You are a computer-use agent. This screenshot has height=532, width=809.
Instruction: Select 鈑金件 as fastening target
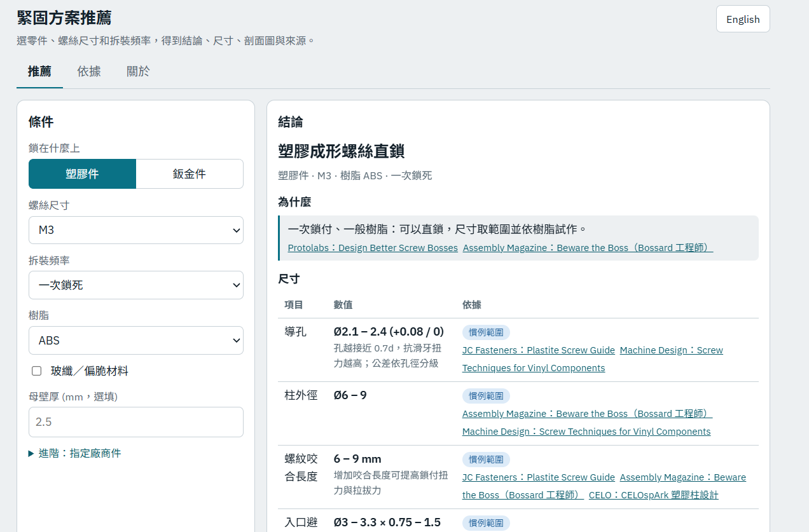pyautogui.click(x=190, y=174)
